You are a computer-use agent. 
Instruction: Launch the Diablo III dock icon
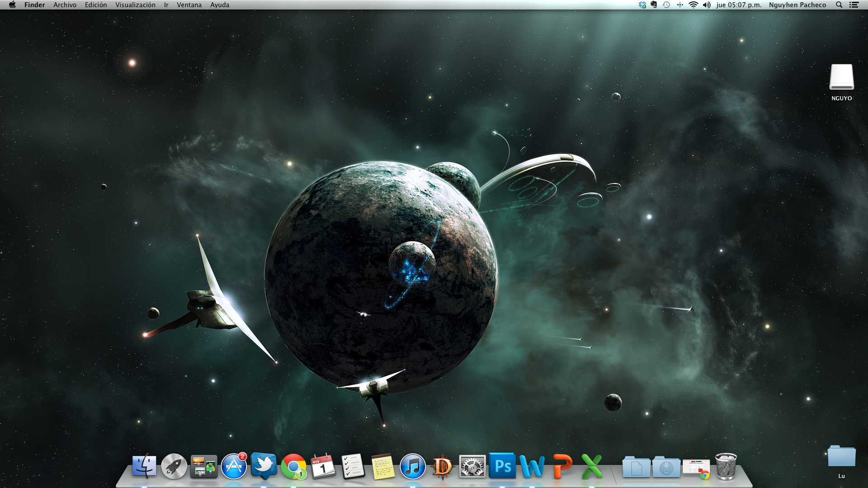442,467
